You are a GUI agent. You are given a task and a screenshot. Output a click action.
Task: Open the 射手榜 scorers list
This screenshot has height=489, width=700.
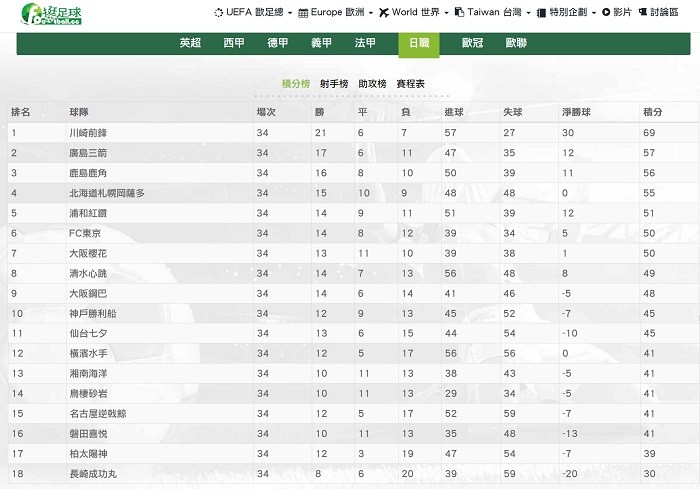point(334,84)
